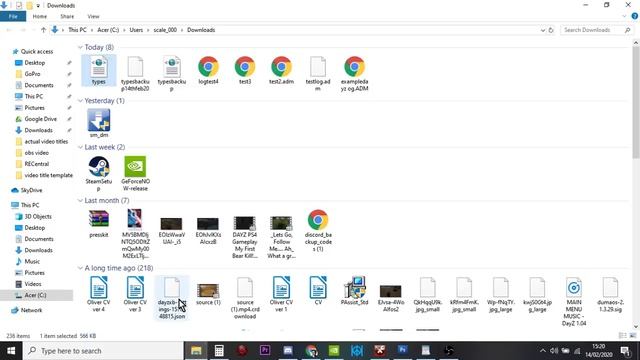The height and width of the screenshot is (360, 640).
Task: Select the testlog.adm file
Action: 318,74
